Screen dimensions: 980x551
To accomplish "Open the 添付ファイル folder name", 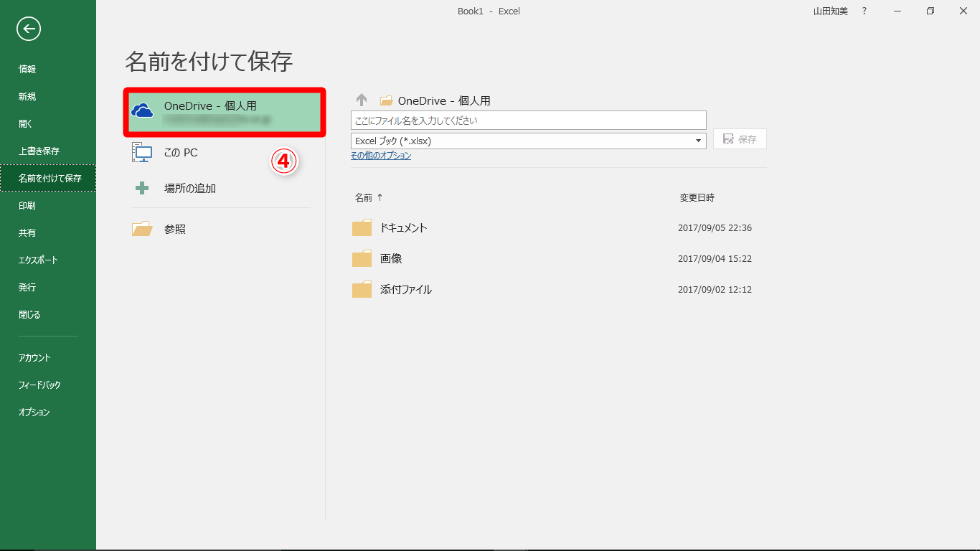I will [406, 289].
